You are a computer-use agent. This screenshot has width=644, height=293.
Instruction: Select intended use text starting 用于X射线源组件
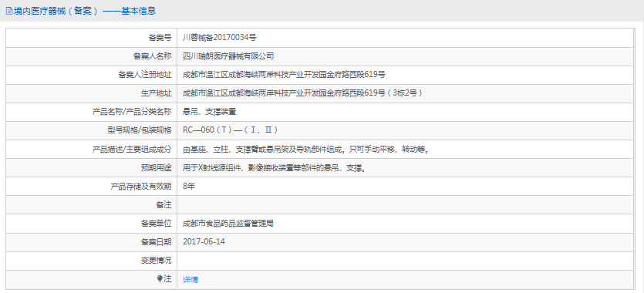tap(275, 167)
